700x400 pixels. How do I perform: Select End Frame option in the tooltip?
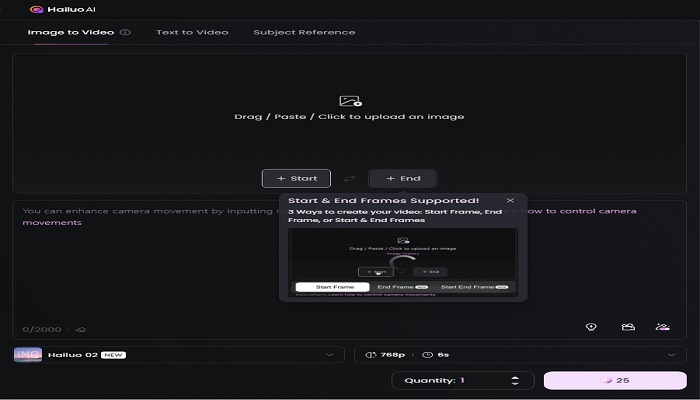(x=402, y=287)
